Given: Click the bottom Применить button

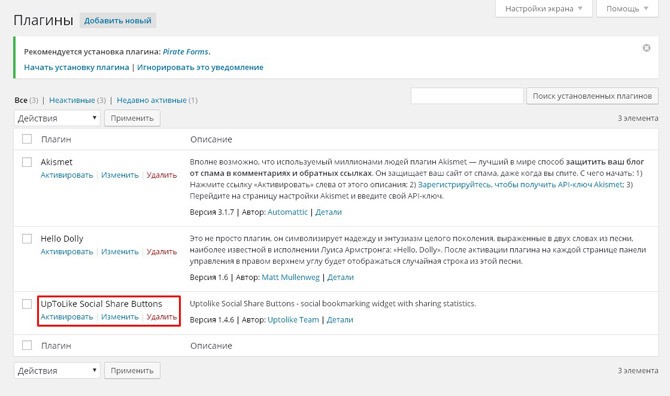Looking at the screenshot, I should point(132,370).
